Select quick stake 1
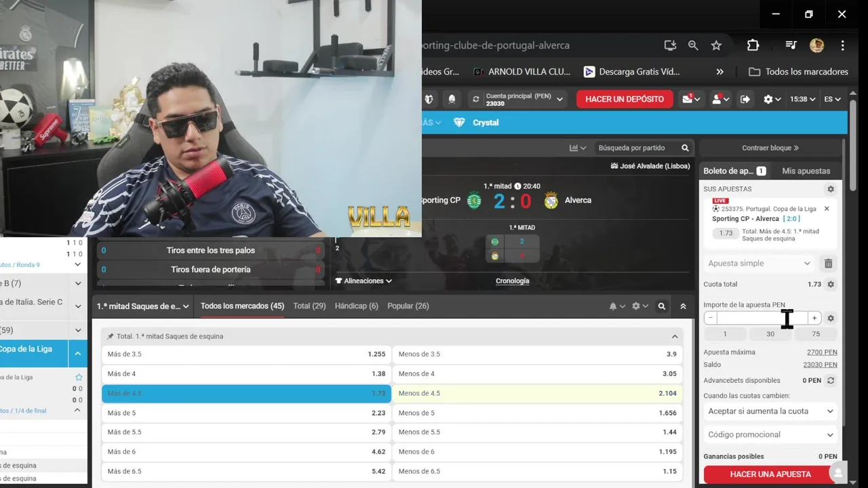The width and height of the screenshot is (868, 488). pos(725,334)
